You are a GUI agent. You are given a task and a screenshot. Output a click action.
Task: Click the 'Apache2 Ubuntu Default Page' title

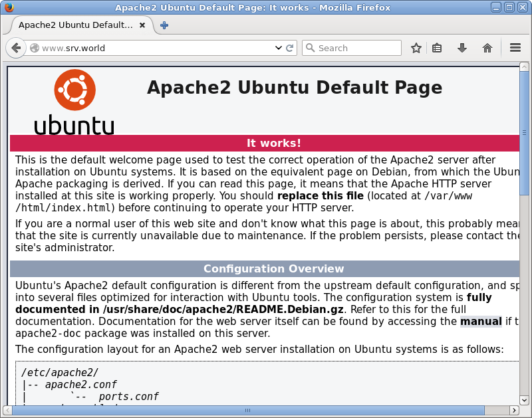(x=295, y=88)
